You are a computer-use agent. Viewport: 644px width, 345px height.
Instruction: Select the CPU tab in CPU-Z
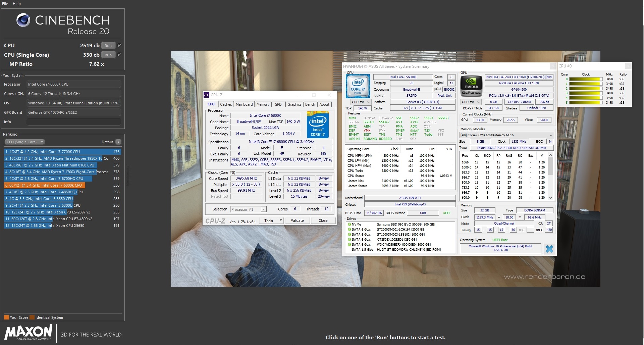[211, 104]
